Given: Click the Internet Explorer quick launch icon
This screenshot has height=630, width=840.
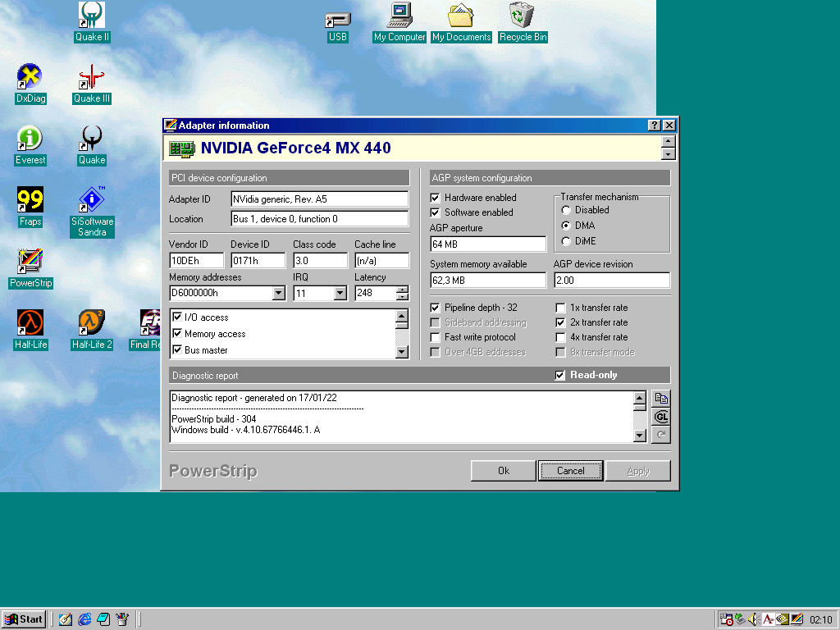Looking at the screenshot, I should click(84, 619).
